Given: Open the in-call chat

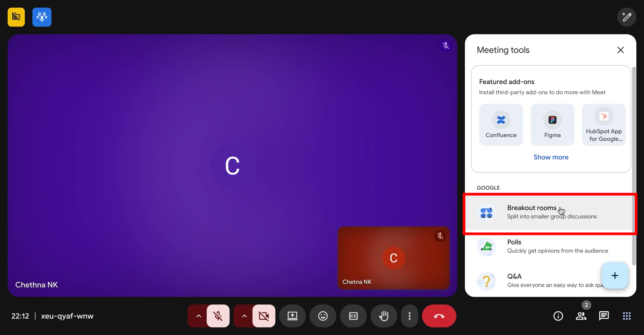Looking at the screenshot, I should [x=603, y=316].
